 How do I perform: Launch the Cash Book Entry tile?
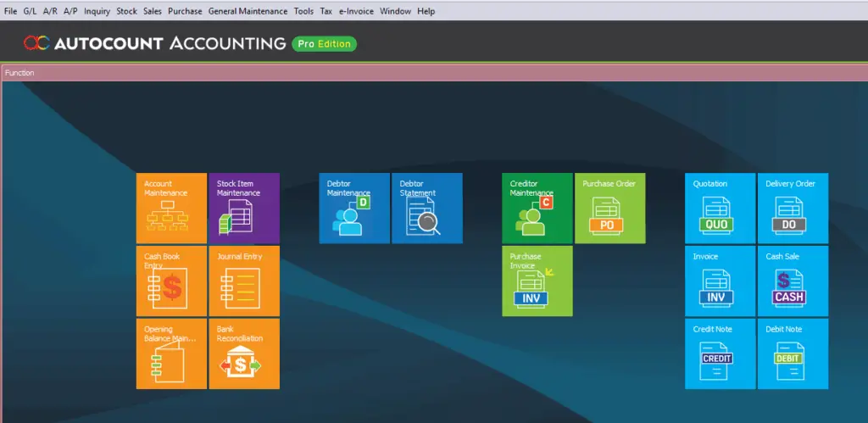171,281
